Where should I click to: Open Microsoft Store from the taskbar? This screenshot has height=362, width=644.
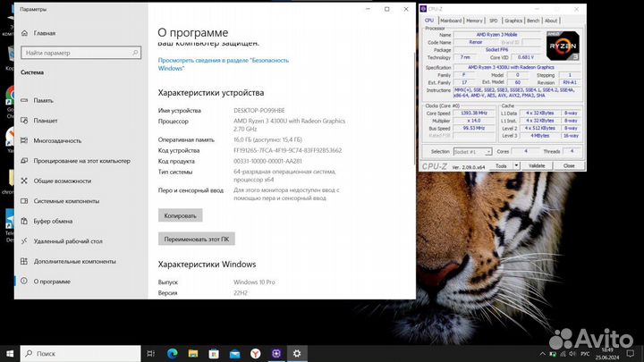pyautogui.click(x=214, y=353)
